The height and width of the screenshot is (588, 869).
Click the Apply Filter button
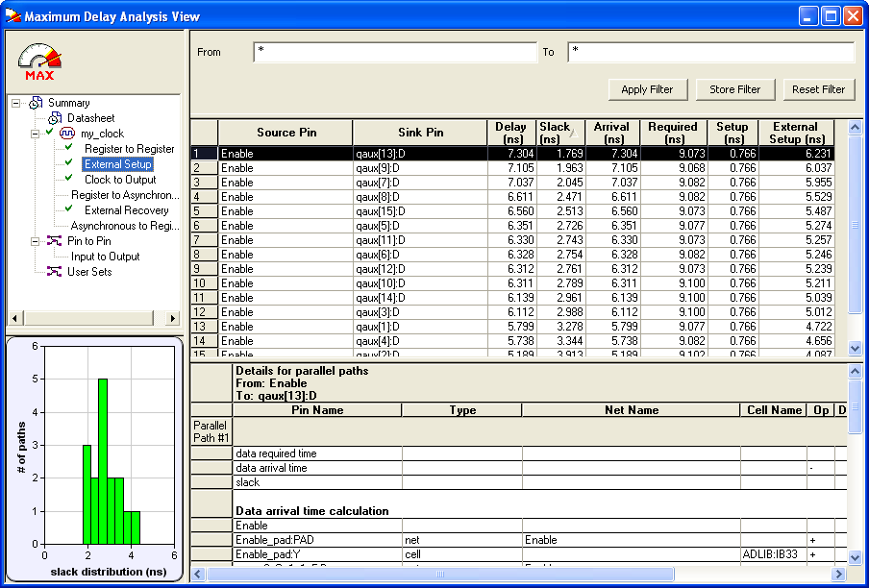[647, 89]
